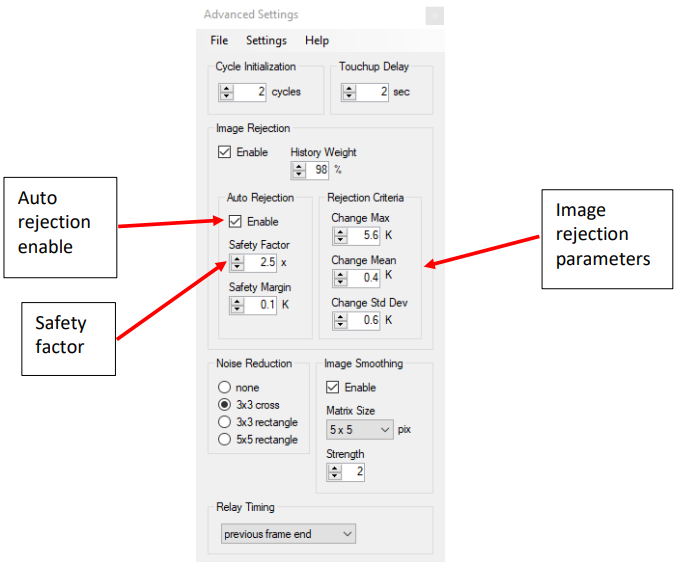Toggle Image Rejection Enable checkbox
The height and width of the screenshot is (562, 675).
click(x=224, y=152)
